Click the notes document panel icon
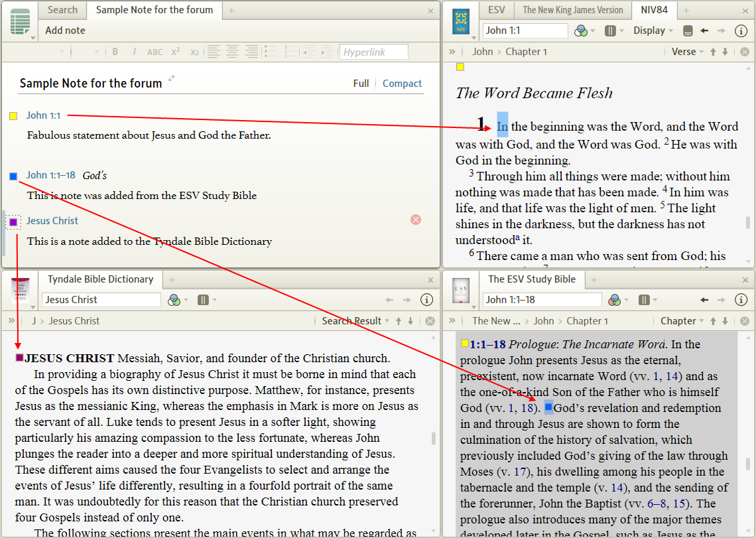 point(21,22)
